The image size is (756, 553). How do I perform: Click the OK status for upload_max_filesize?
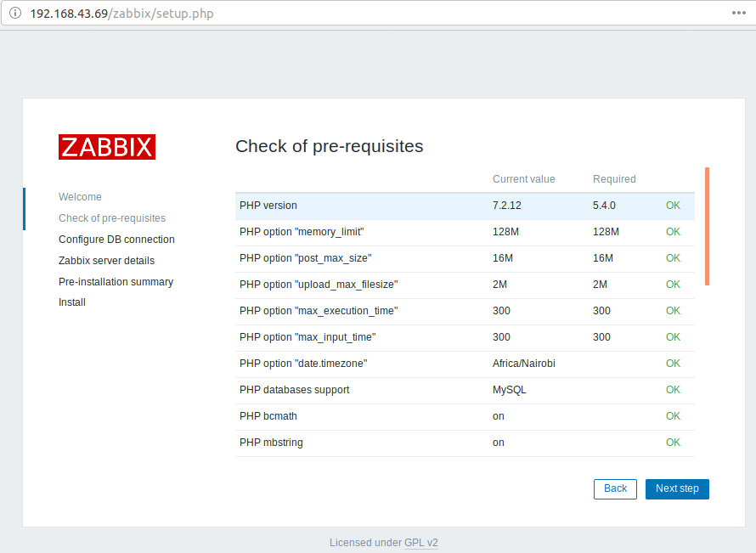pos(673,285)
